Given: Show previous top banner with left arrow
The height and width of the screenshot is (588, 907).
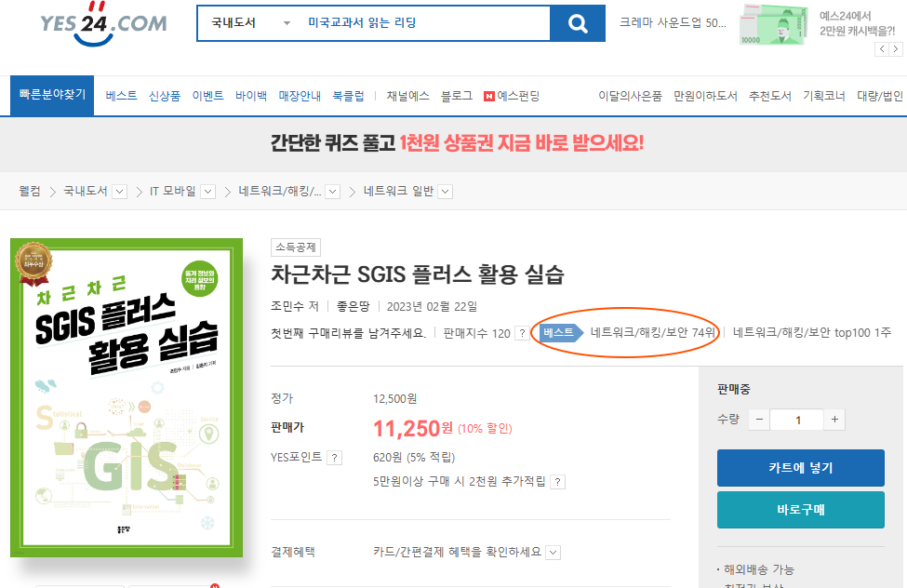Looking at the screenshot, I should tap(882, 49).
